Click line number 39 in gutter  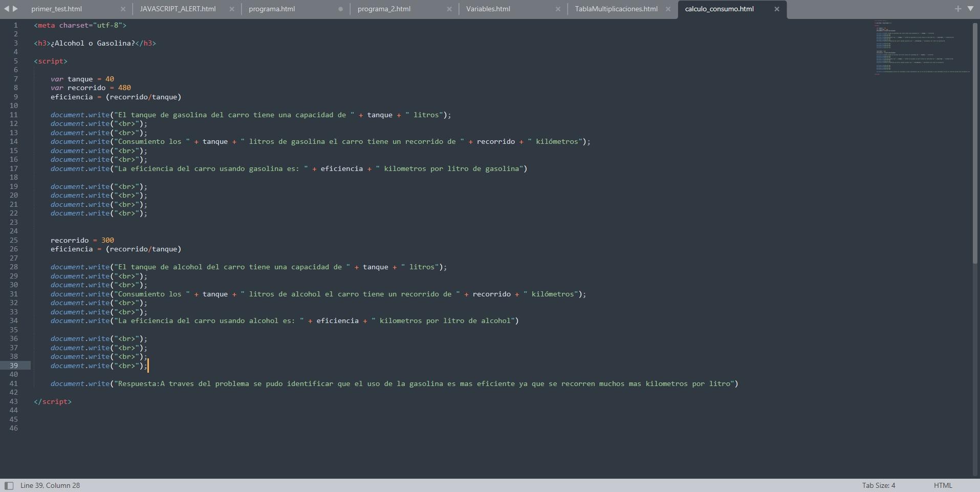[13, 366]
